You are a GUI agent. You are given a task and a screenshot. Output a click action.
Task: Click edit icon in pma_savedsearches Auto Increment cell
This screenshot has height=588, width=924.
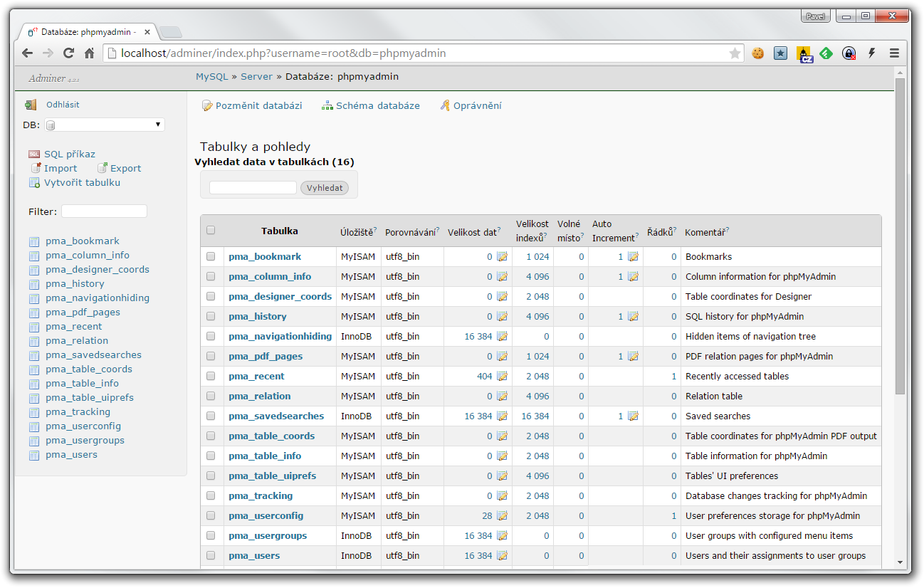[x=633, y=416]
